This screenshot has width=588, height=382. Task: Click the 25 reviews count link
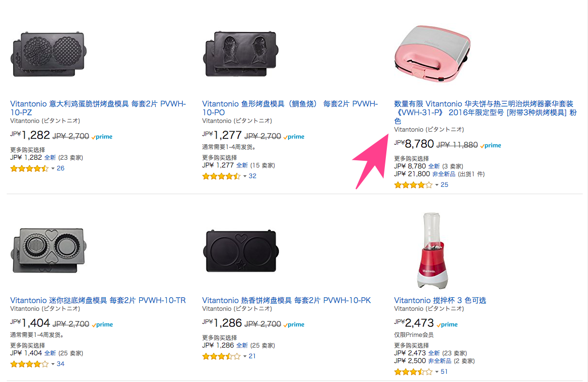(444, 184)
